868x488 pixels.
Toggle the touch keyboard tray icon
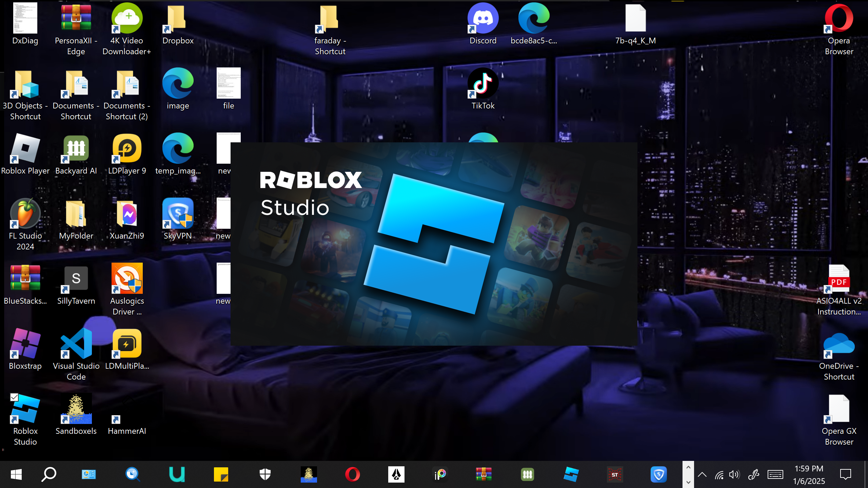point(775,475)
